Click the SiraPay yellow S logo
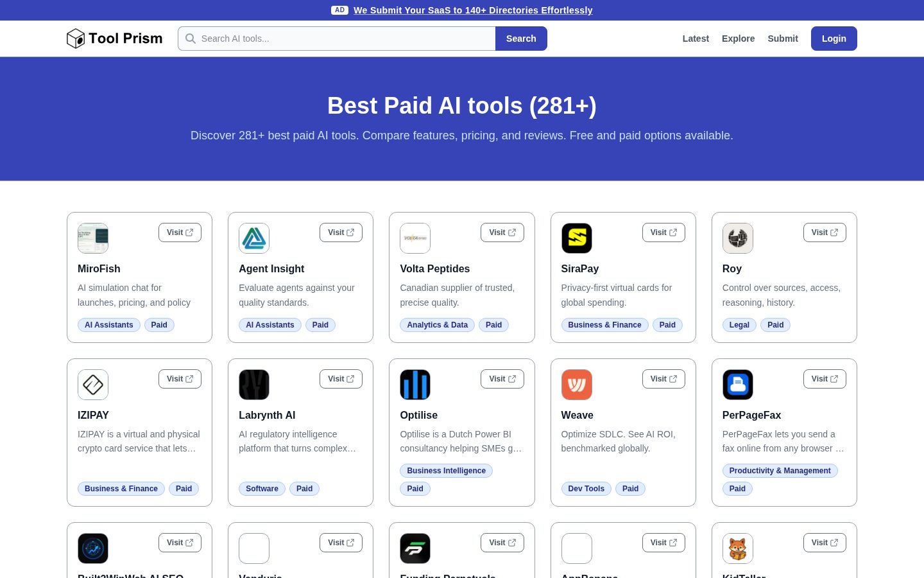 coord(577,238)
